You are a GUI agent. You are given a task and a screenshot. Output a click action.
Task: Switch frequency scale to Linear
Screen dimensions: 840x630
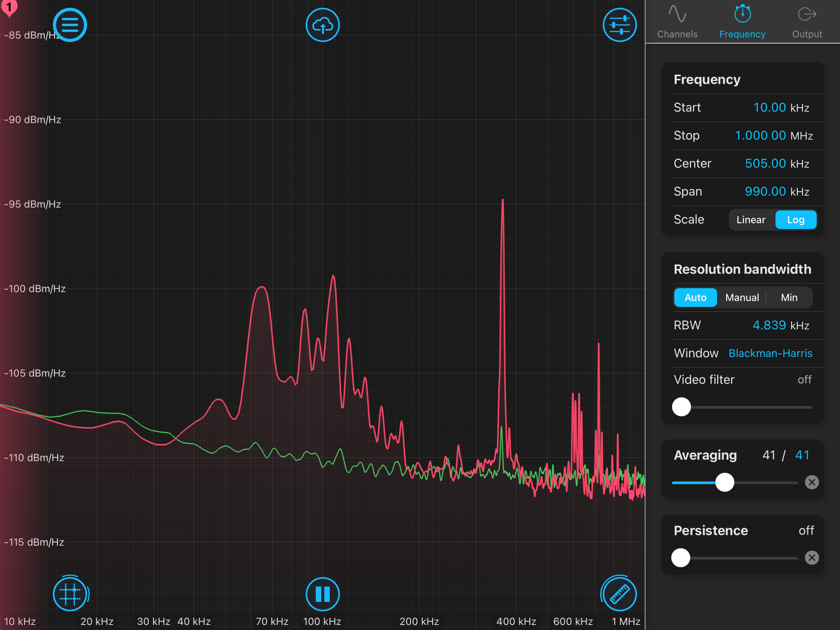(751, 220)
